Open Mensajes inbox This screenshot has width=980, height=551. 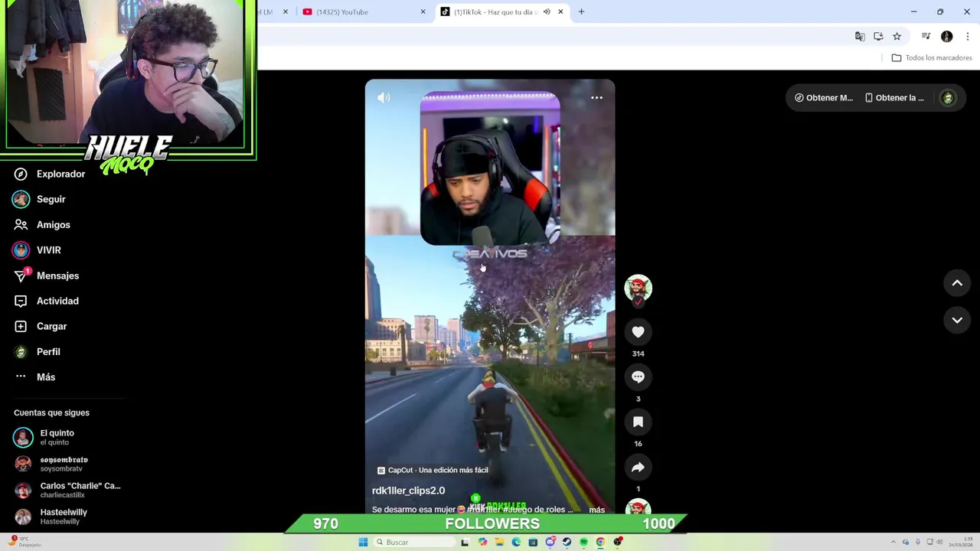click(x=47, y=275)
